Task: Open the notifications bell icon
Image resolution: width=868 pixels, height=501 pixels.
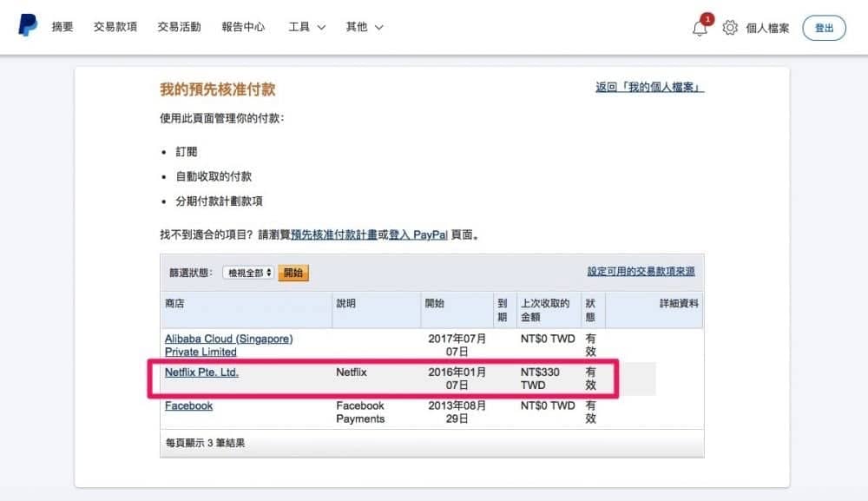Action: pyautogui.click(x=700, y=28)
